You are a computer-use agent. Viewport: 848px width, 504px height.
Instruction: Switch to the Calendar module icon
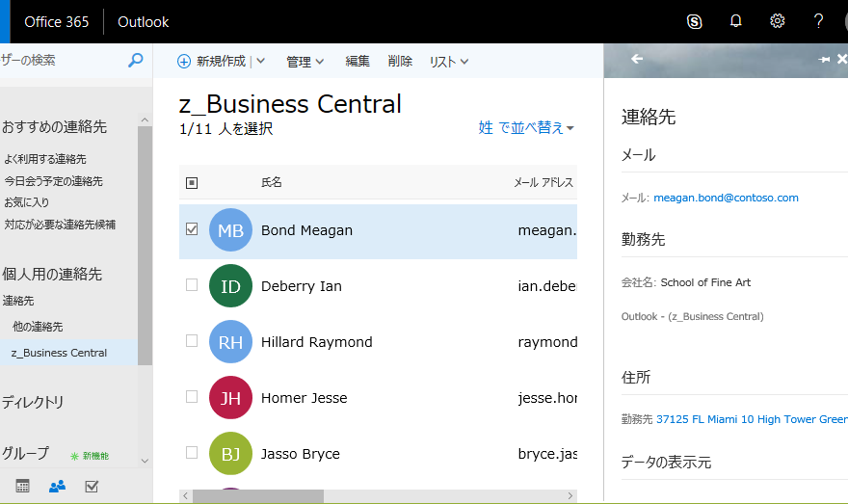pyautogui.click(x=23, y=486)
